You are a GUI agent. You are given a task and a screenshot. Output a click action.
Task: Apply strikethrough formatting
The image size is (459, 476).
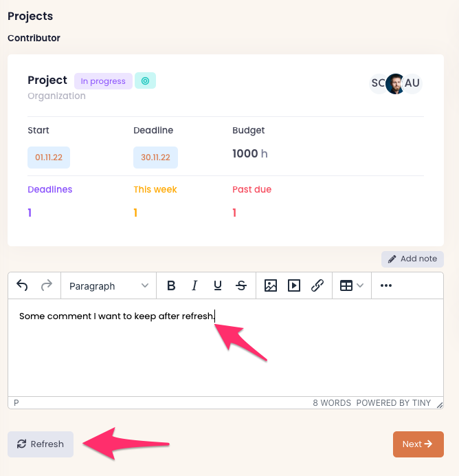point(241,285)
